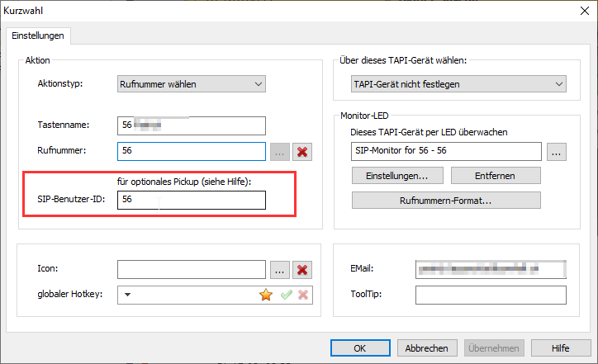The height and width of the screenshot is (364, 598).
Task: Expand the globaler Hotkey dropdown arrow
Action: (x=128, y=295)
